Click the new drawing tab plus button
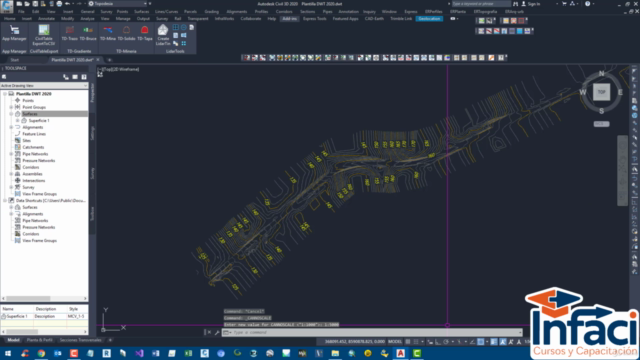This screenshot has height=360, width=640. (x=109, y=60)
